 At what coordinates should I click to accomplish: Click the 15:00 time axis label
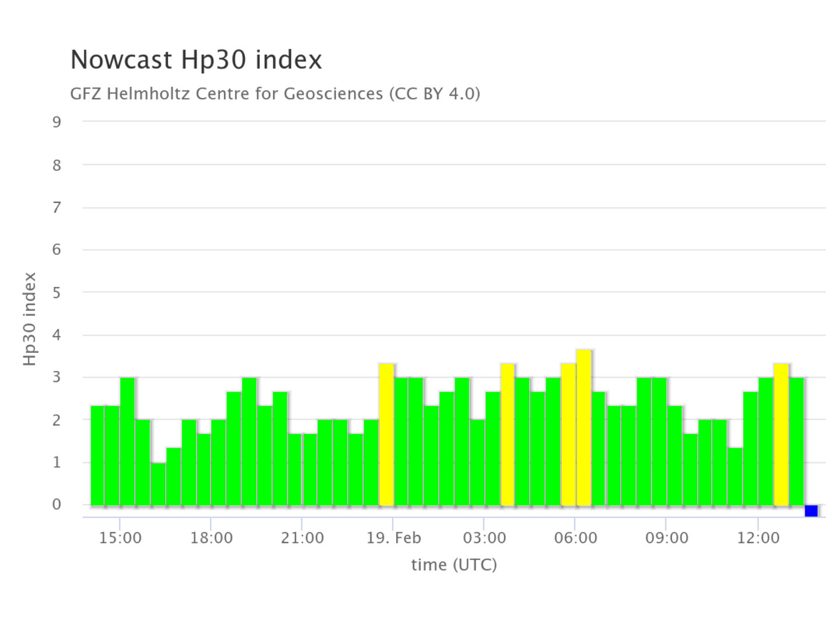click(120, 538)
